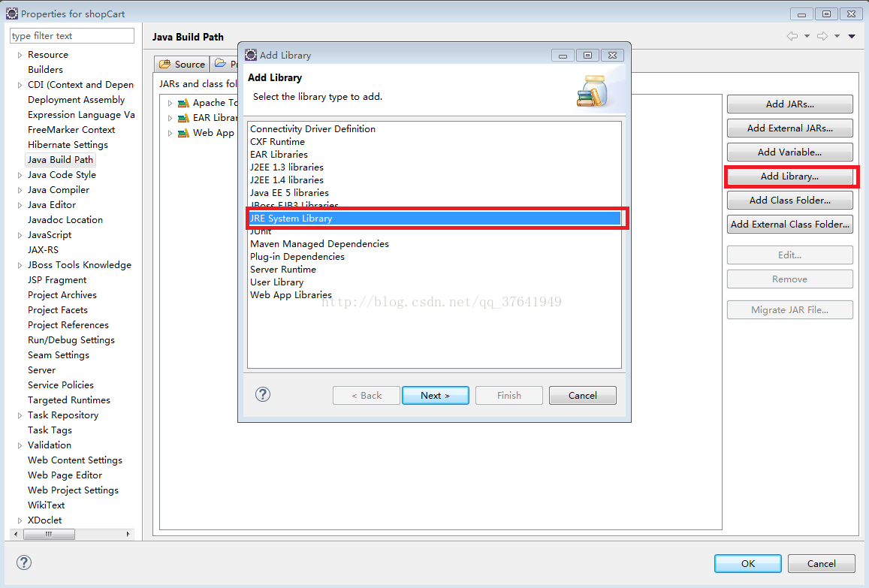This screenshot has width=869, height=588.
Task: Select JUnit in the library list
Action: pyautogui.click(x=261, y=231)
